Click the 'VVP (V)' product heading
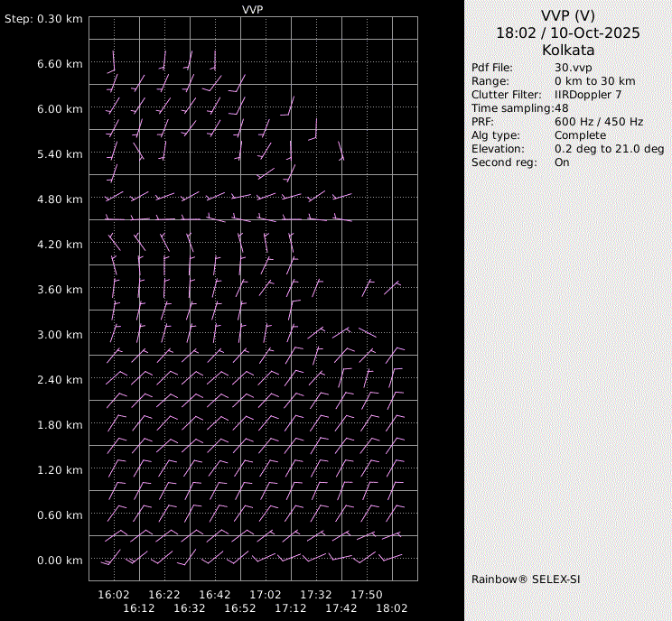The image size is (672, 621). coord(567,15)
